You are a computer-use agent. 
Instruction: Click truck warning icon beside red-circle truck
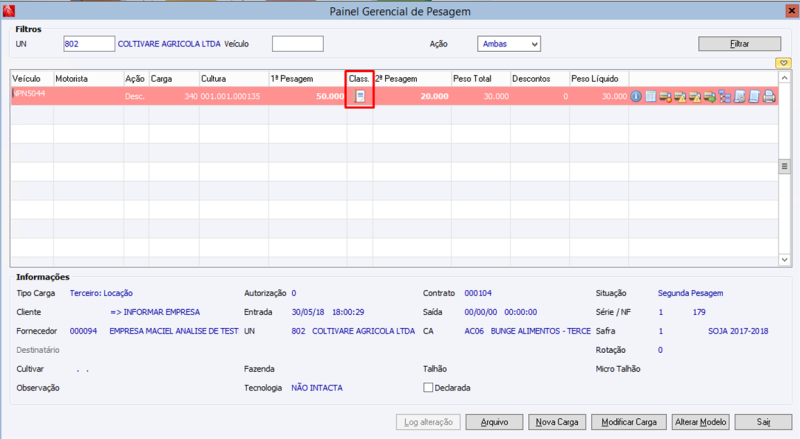point(680,96)
